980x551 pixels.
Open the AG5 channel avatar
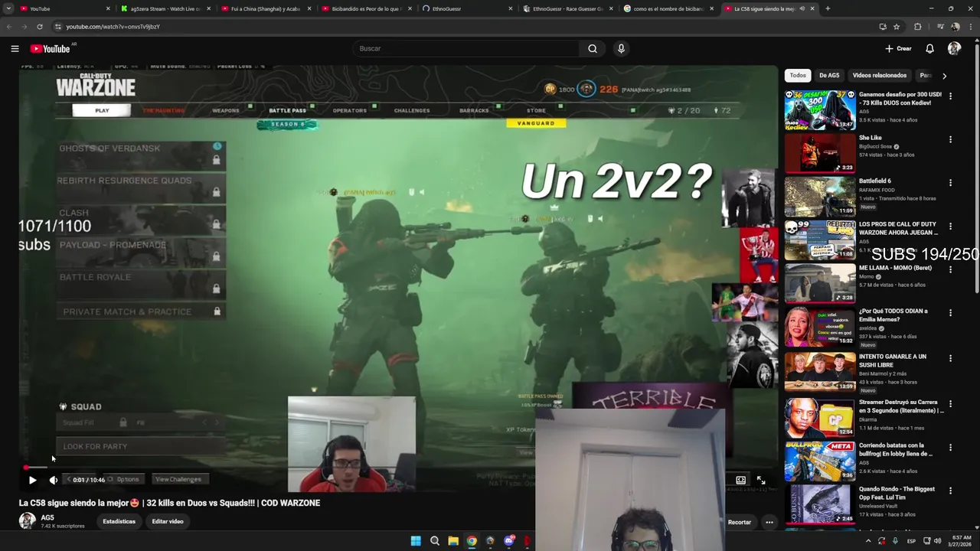27,521
